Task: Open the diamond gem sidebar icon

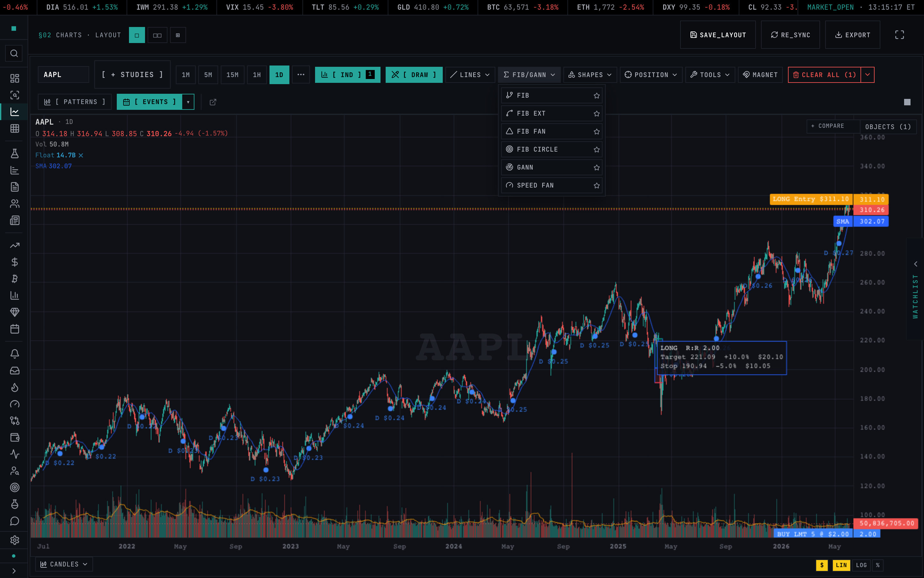Action: 14,312
